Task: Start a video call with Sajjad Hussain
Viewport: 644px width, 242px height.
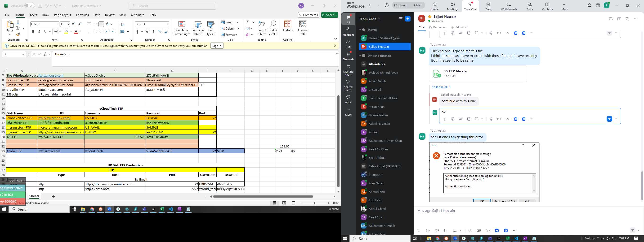Action: coord(611,19)
